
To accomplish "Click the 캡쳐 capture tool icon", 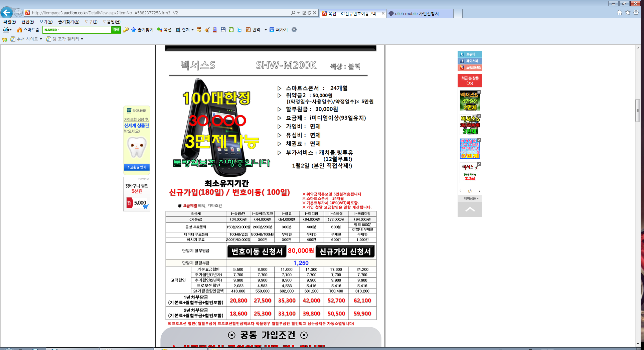I will point(178,30).
